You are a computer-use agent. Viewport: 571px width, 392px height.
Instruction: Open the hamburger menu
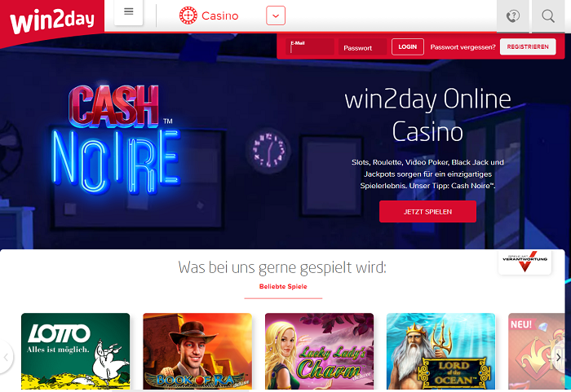[129, 12]
